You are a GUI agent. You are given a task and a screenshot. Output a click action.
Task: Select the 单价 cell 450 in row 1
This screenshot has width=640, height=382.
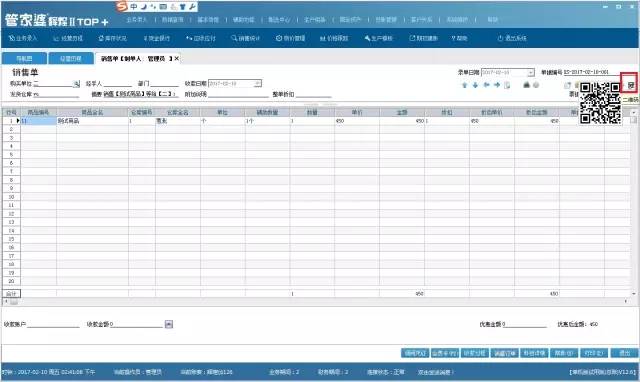(357, 121)
